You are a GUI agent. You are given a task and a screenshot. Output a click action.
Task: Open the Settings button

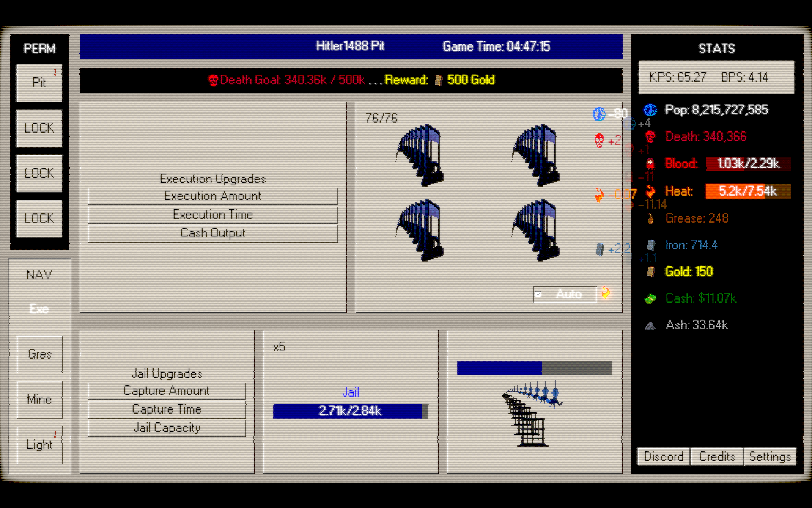pos(770,457)
